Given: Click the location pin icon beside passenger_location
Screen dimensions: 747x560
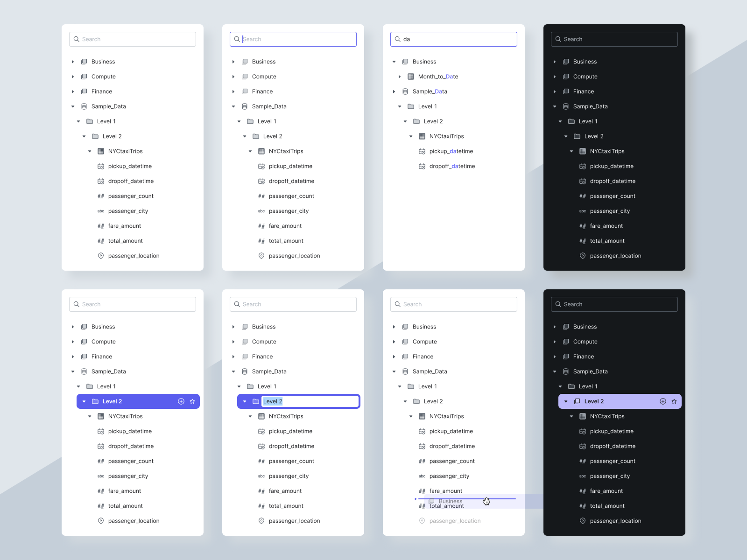Looking at the screenshot, I should click(x=101, y=256).
